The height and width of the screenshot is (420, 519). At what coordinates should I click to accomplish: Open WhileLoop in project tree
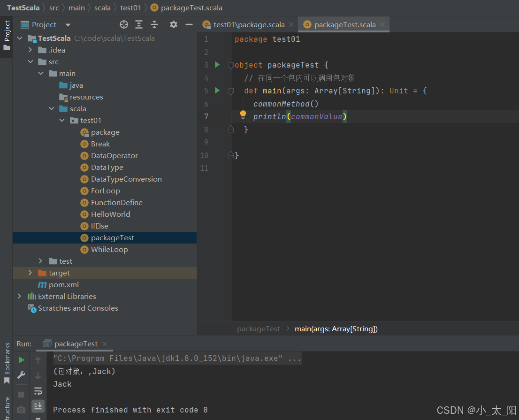tap(104, 250)
